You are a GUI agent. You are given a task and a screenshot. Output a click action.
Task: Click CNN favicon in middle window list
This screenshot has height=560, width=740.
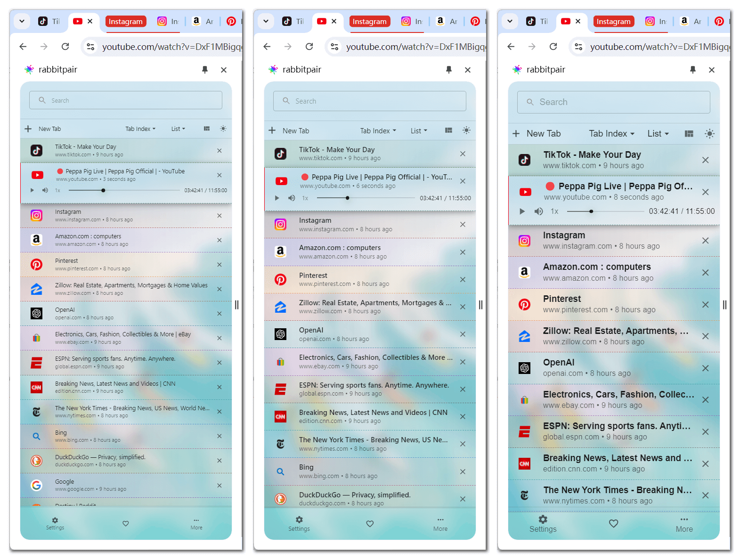point(281,416)
